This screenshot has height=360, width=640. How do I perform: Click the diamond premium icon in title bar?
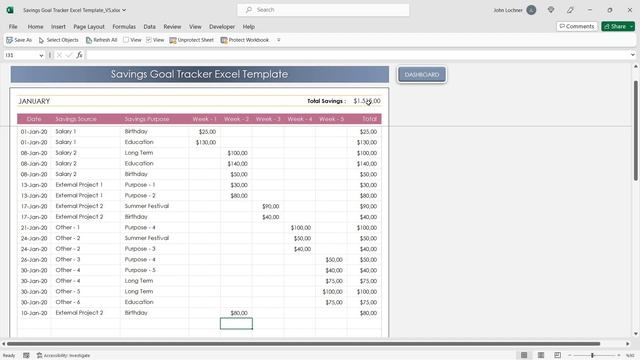pos(551,10)
